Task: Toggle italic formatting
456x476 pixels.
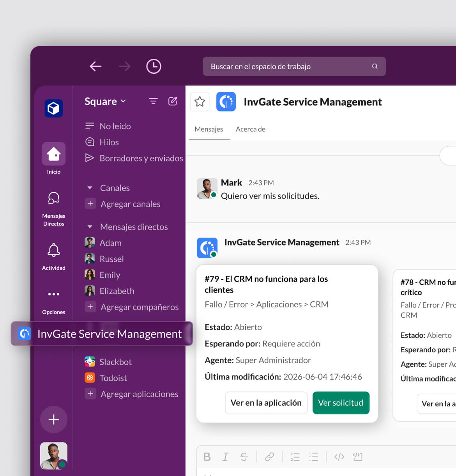Action: (225, 456)
